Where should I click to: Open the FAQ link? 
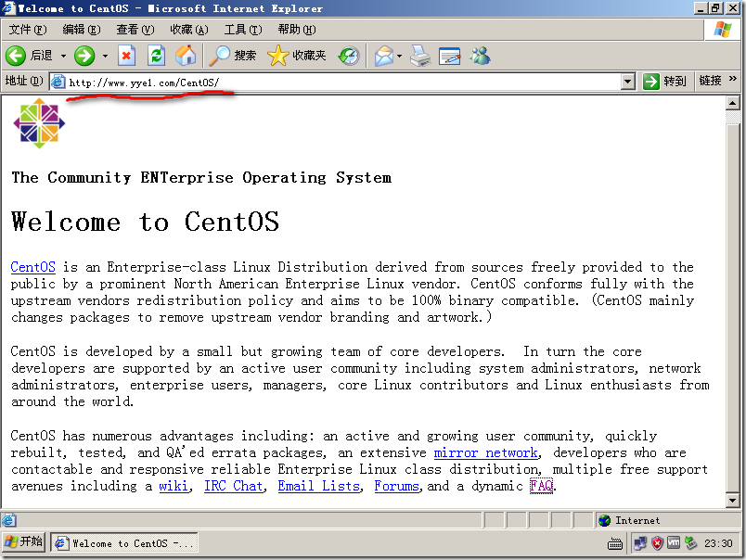pos(541,486)
